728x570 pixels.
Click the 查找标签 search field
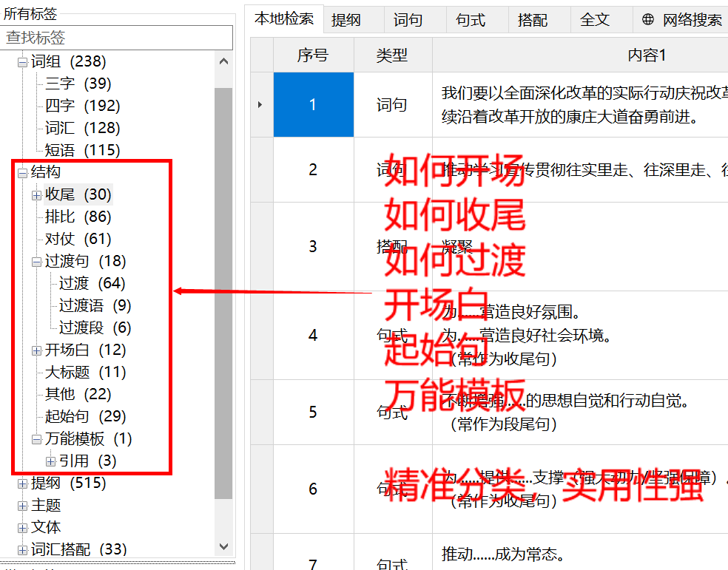116,38
